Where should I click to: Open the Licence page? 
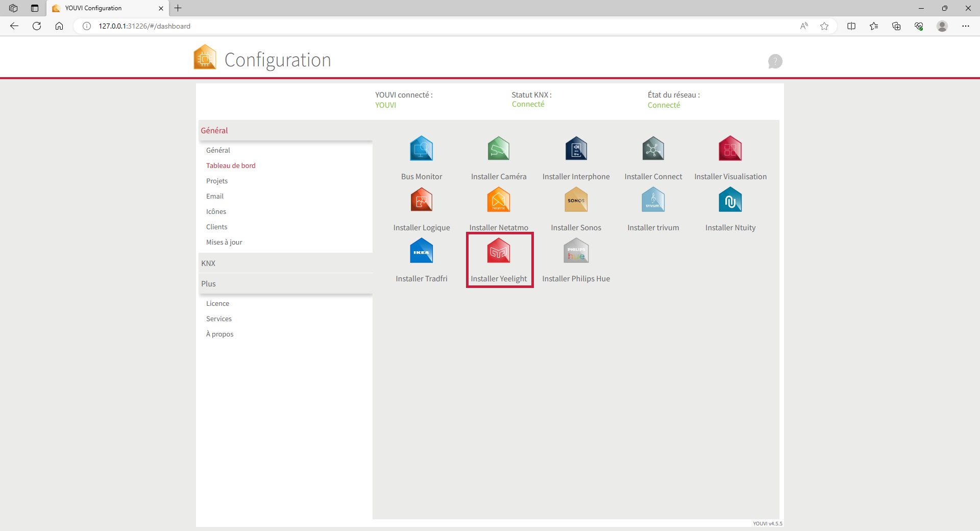coord(217,303)
